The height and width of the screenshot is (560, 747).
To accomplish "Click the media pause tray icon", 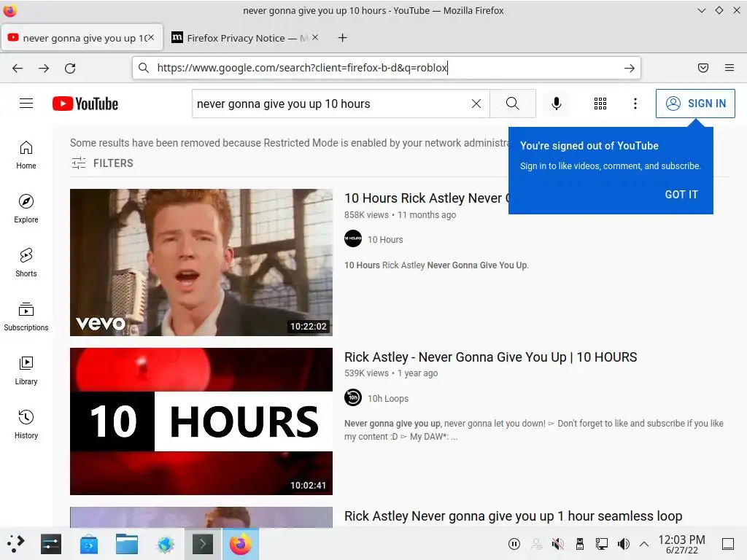I will tap(514, 544).
